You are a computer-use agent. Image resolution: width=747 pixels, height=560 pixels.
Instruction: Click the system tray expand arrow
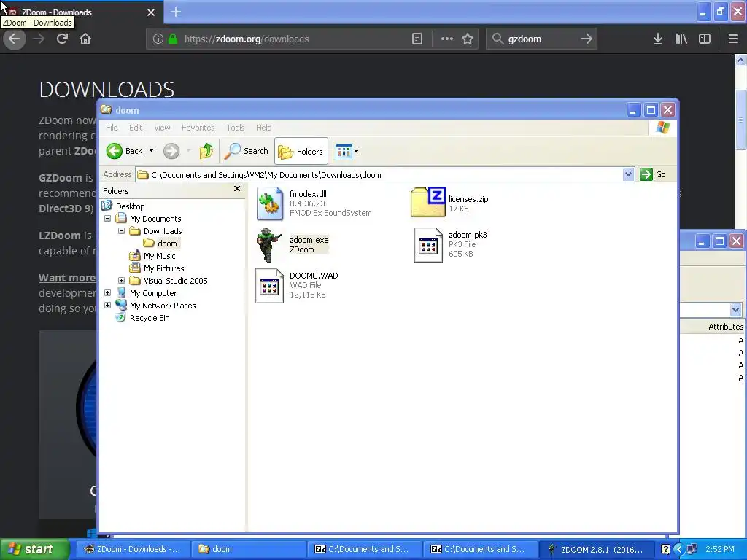click(678, 550)
